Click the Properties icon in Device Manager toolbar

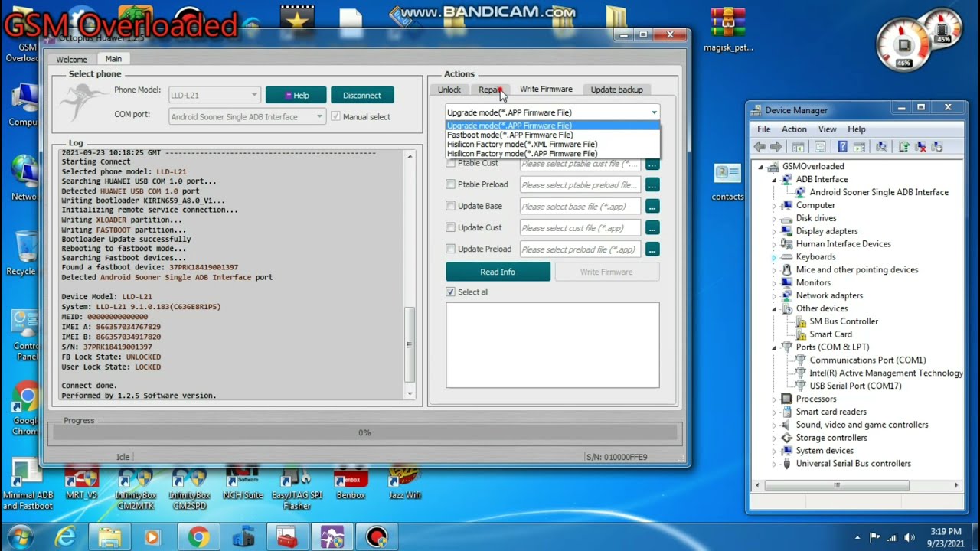[x=820, y=147]
